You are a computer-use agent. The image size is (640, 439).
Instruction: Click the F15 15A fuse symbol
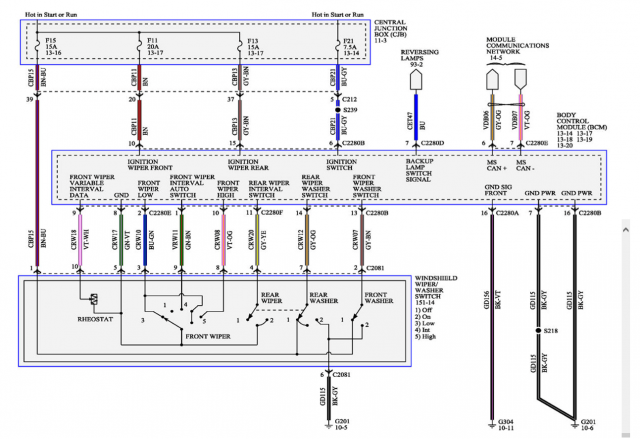(37, 44)
